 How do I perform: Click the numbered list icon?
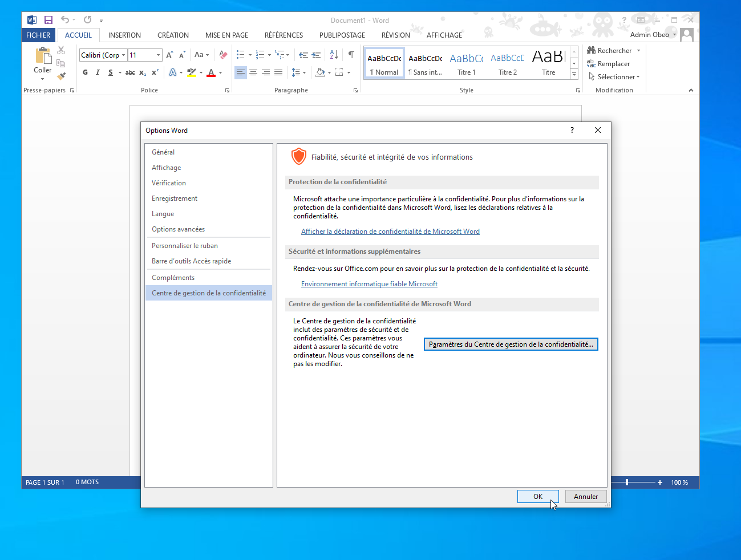pos(260,55)
